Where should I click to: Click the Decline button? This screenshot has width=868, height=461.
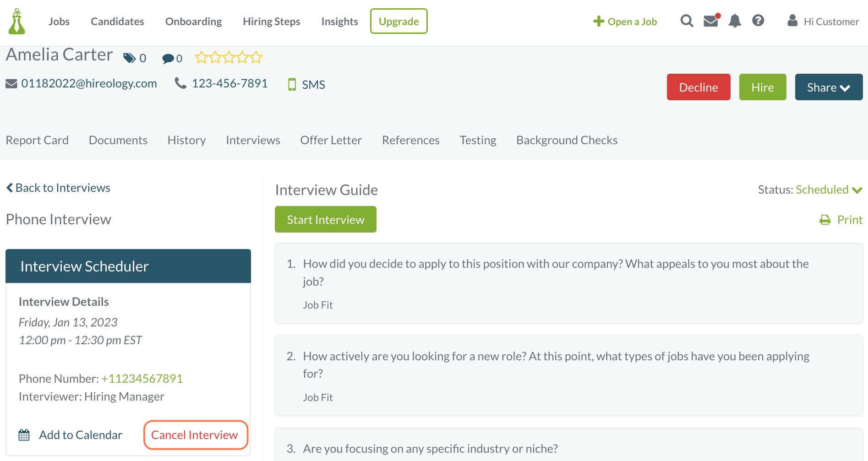pos(699,87)
